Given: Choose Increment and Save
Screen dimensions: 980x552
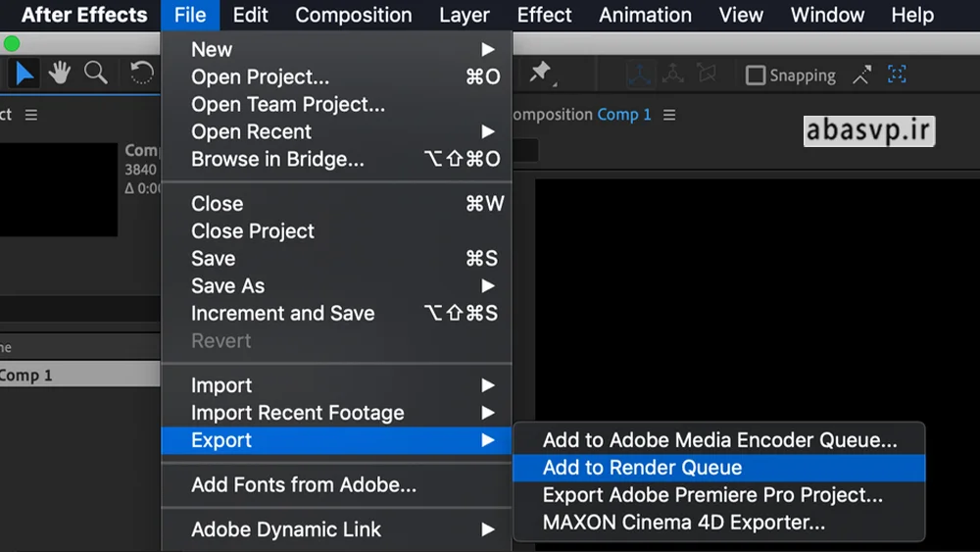Looking at the screenshot, I should [337, 313].
